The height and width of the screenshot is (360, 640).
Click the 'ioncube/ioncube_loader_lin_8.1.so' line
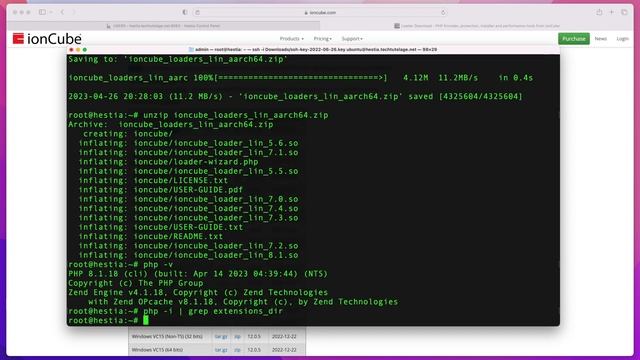(x=188, y=255)
